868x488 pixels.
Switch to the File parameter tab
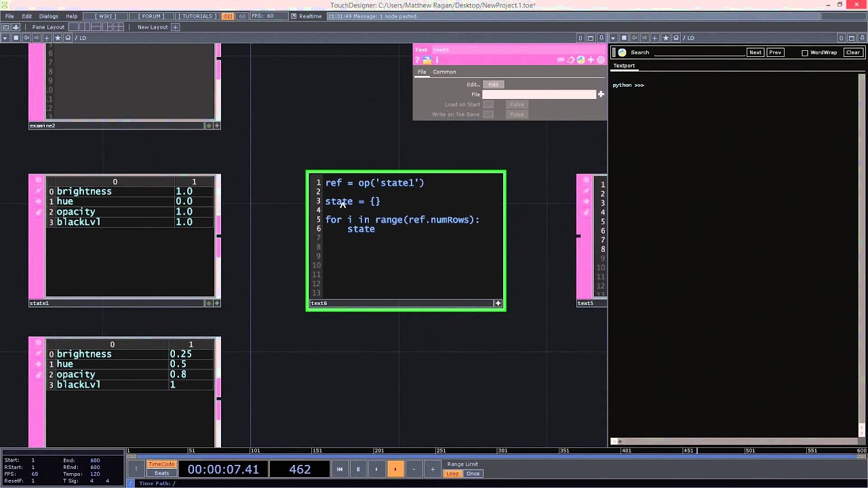pyautogui.click(x=422, y=72)
